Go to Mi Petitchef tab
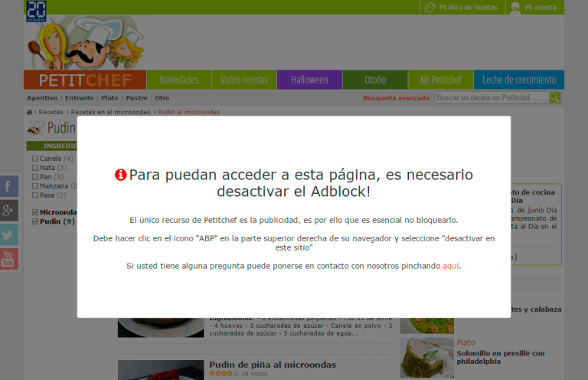This screenshot has width=588, height=380. [441, 80]
